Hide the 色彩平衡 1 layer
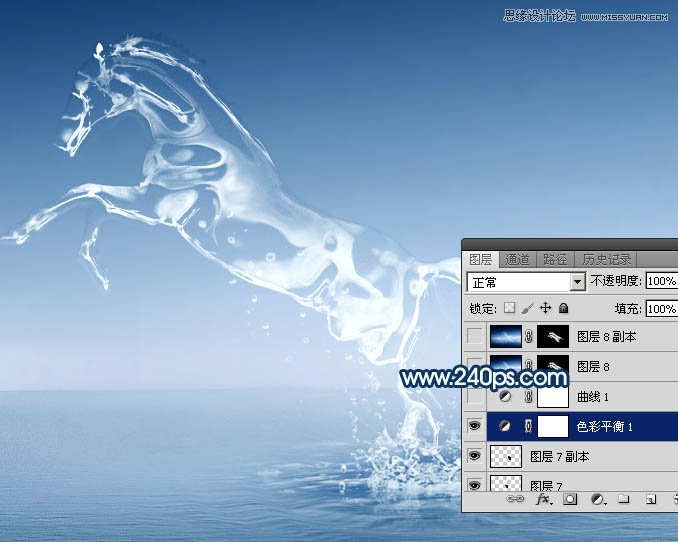The height and width of the screenshot is (542, 678). (475, 427)
